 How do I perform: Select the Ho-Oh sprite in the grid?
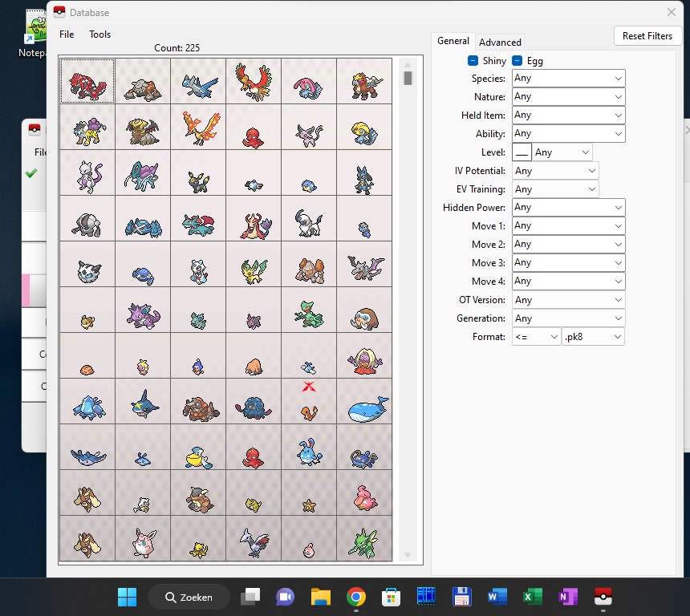click(254, 81)
